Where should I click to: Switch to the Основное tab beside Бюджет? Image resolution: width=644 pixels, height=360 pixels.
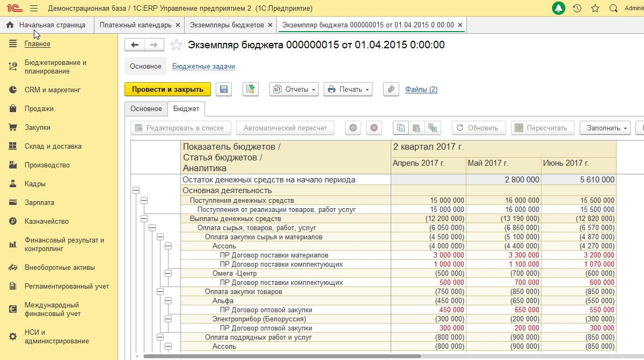146,109
